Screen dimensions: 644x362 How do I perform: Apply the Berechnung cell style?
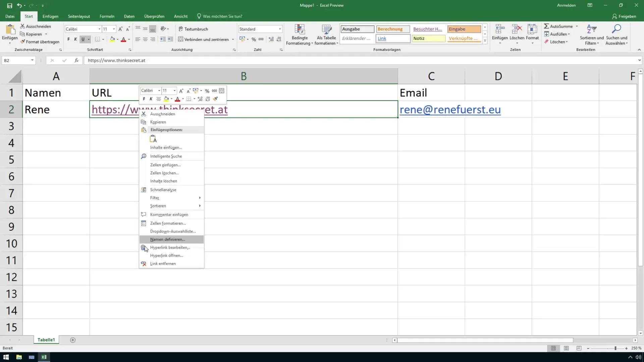393,29
